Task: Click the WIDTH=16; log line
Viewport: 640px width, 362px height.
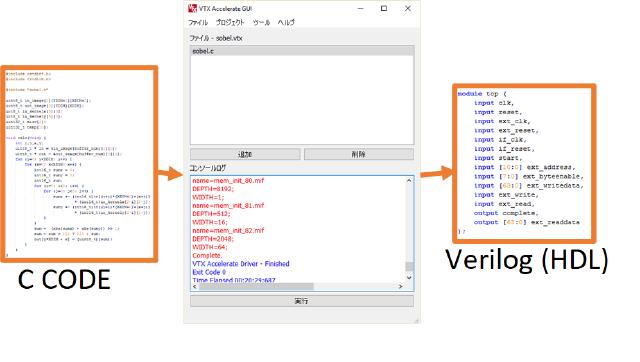Action: [x=210, y=222]
